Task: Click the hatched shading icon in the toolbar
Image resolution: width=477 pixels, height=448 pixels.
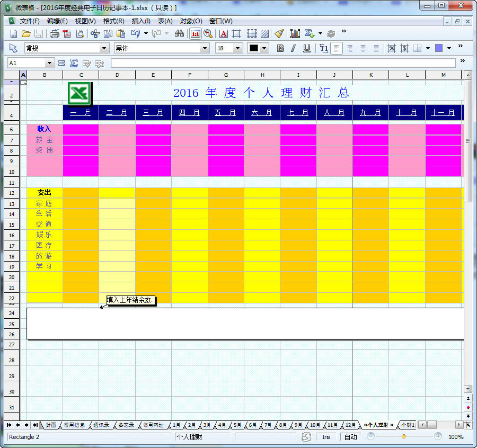Action: (264, 33)
